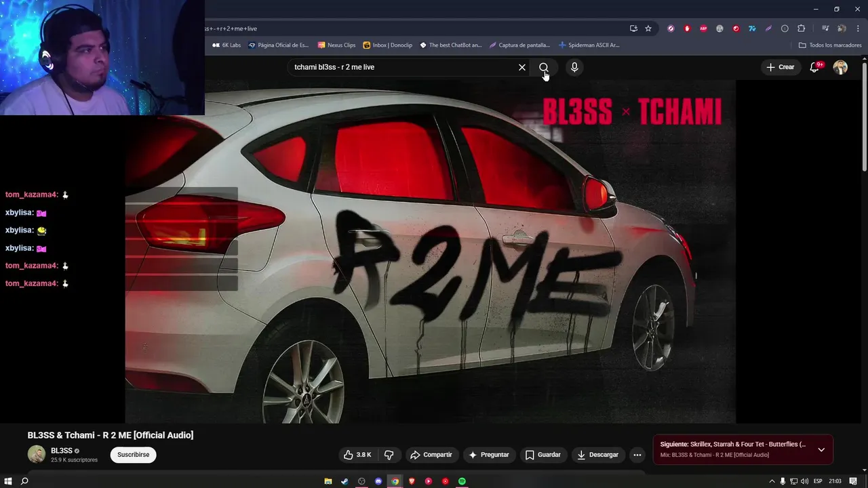Open the Windows notification center icon

click(853, 481)
